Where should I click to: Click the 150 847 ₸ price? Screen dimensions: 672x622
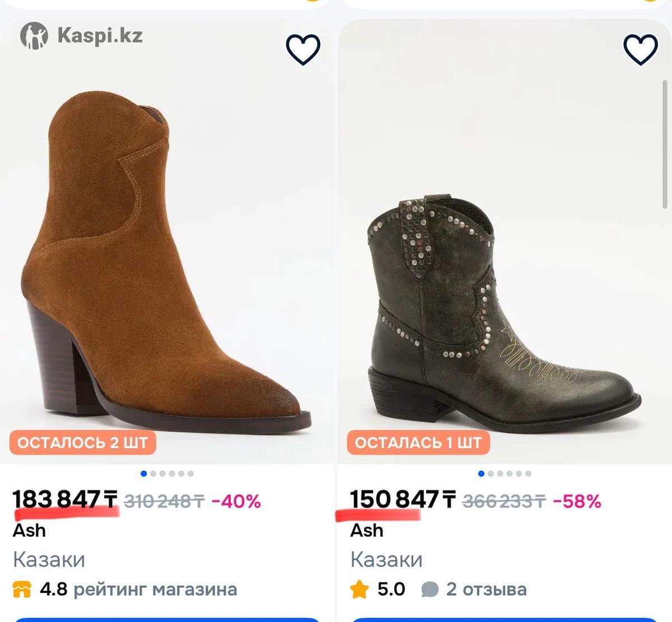click(x=402, y=499)
